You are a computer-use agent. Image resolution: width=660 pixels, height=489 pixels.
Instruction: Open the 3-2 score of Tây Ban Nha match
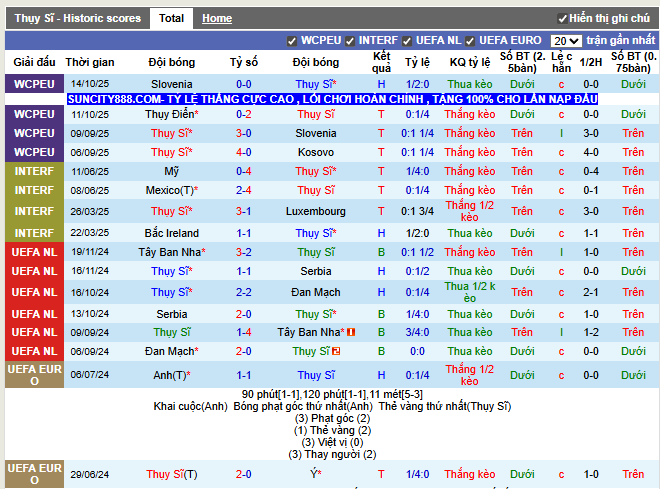coord(244,252)
